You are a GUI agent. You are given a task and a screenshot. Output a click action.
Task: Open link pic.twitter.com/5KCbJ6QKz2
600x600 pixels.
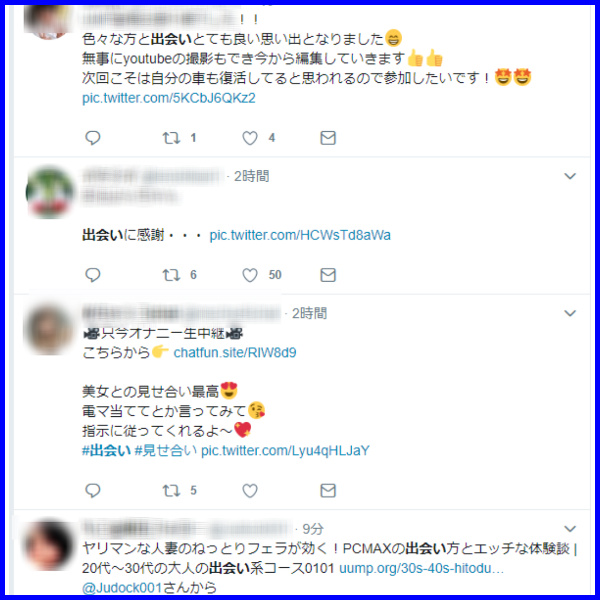click(169, 98)
